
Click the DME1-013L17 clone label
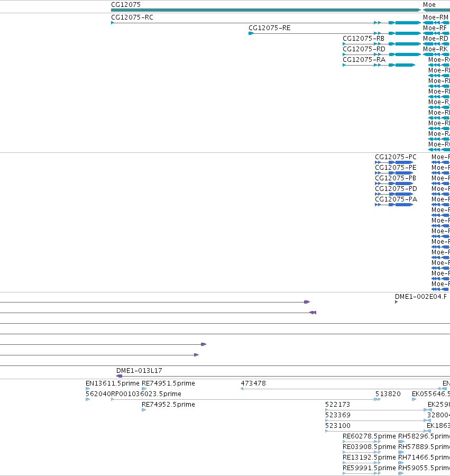[139, 371]
